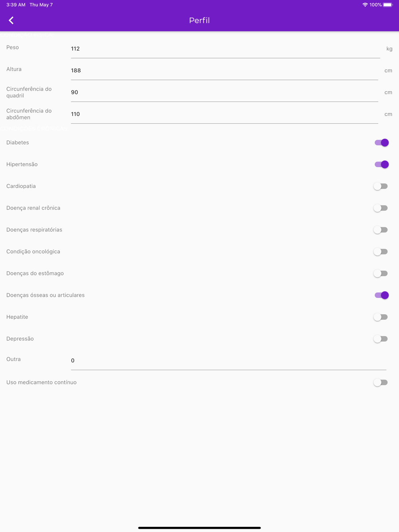
Task: Tap the Perfil header title
Action: coord(199,20)
